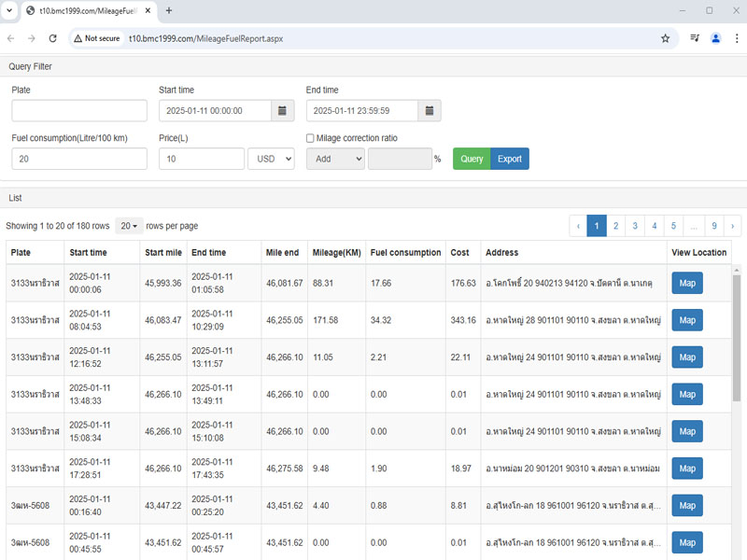Enable the Milage correction ratio checkbox

tap(310, 138)
